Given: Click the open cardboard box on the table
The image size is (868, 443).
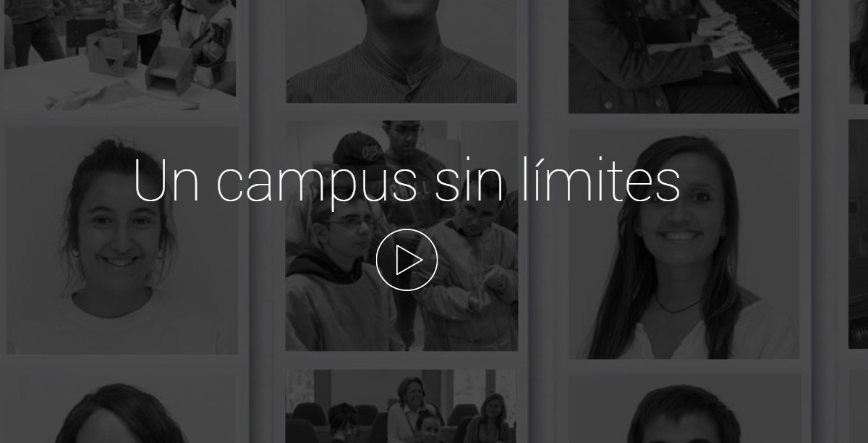Looking at the screenshot, I should tap(171, 69).
